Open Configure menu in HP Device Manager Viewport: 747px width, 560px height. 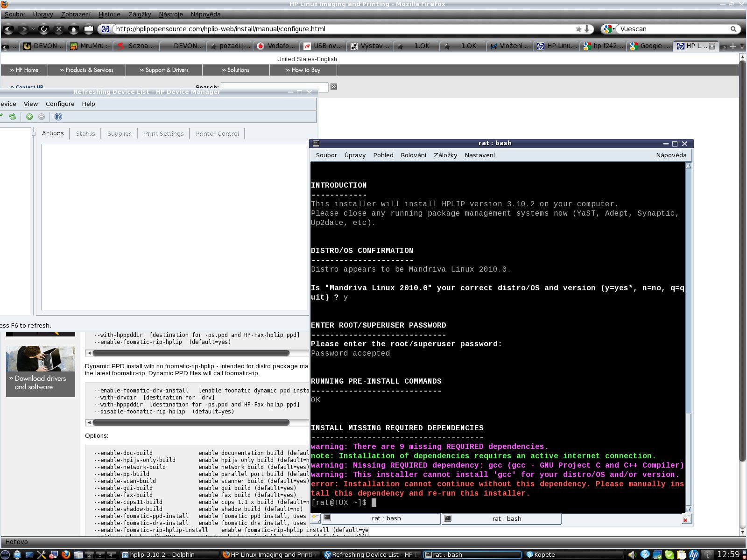[x=60, y=104]
